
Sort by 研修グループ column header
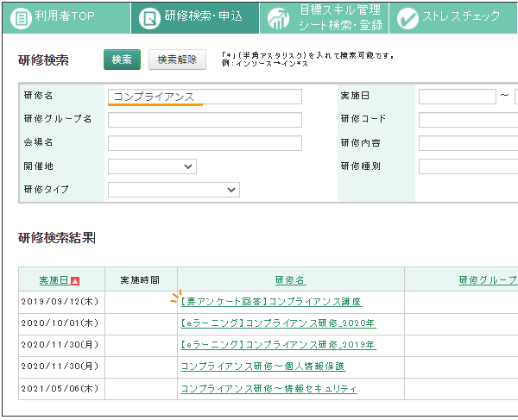point(489,280)
